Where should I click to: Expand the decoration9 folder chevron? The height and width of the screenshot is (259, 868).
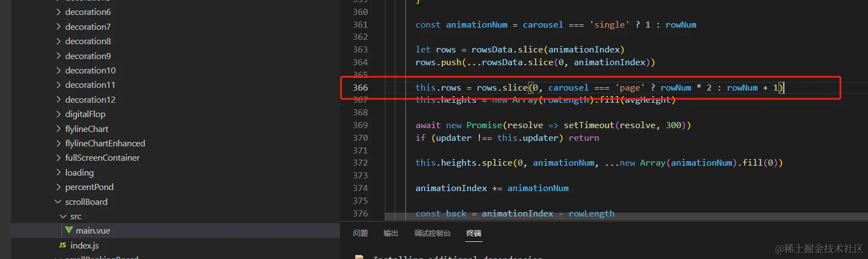pos(59,56)
